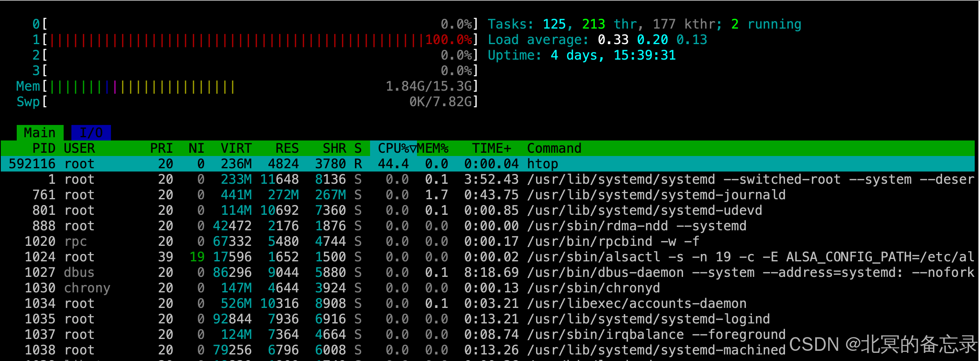Select the systemd-machined process row
The height and width of the screenshot is (361, 980).
coord(488,350)
